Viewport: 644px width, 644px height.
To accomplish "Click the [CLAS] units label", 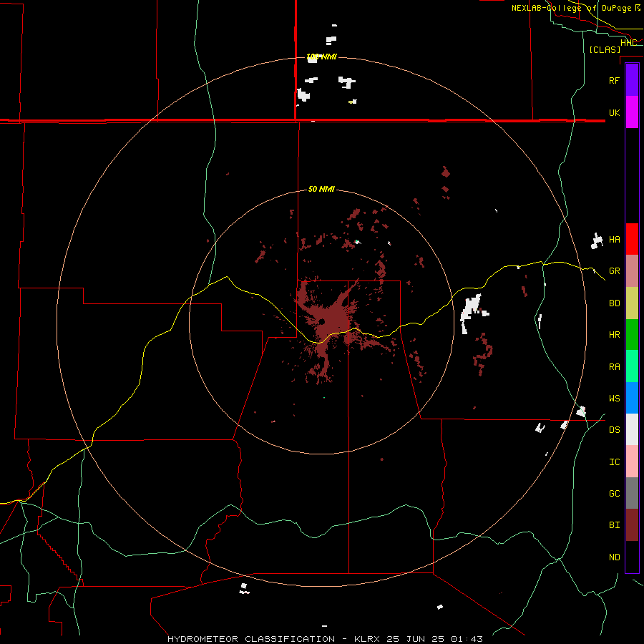I will click(605, 49).
